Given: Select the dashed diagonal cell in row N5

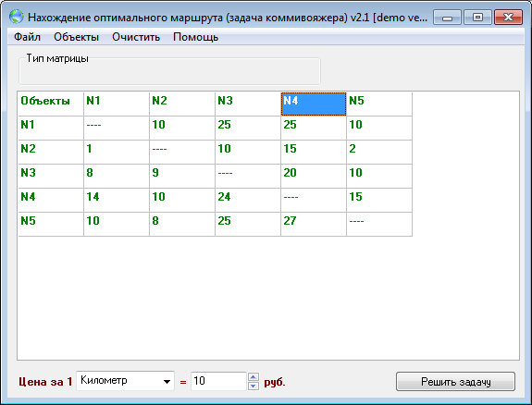Looking at the screenshot, I should click(379, 224).
